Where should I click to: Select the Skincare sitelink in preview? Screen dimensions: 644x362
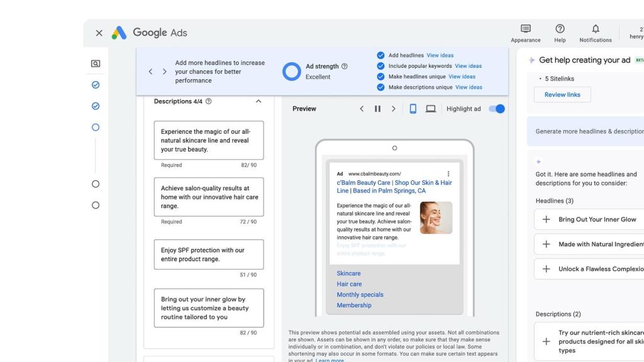[x=348, y=273]
